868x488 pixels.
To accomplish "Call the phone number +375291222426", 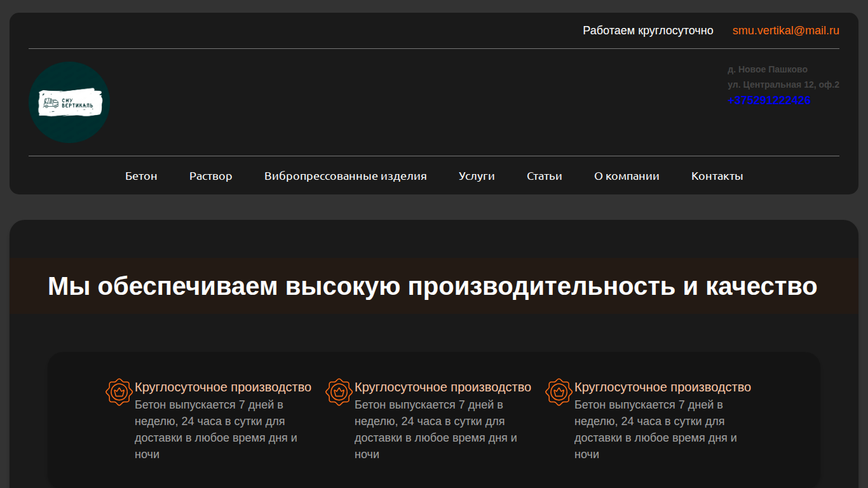I will 769,100.
